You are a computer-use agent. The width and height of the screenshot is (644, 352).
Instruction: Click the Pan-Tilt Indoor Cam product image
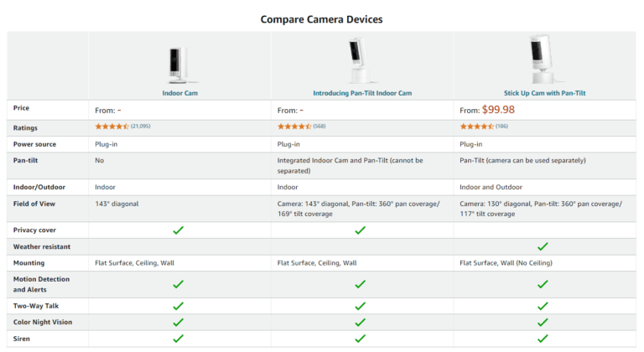[361, 60]
